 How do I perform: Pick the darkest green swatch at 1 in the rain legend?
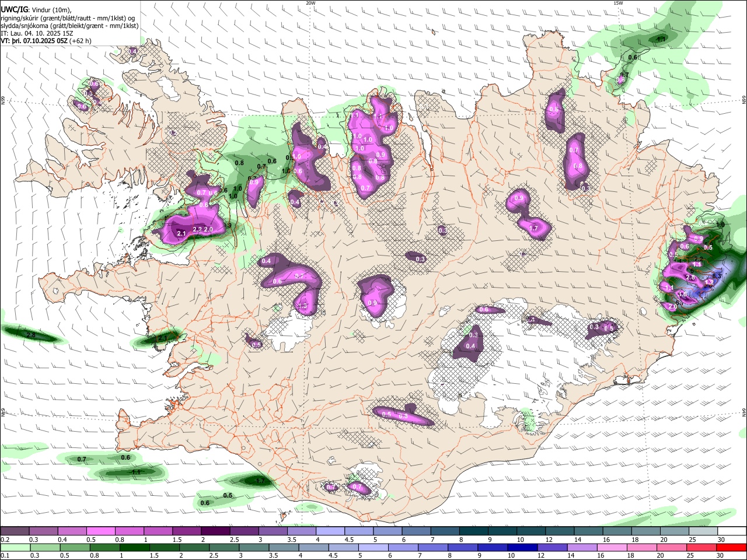click(x=134, y=547)
